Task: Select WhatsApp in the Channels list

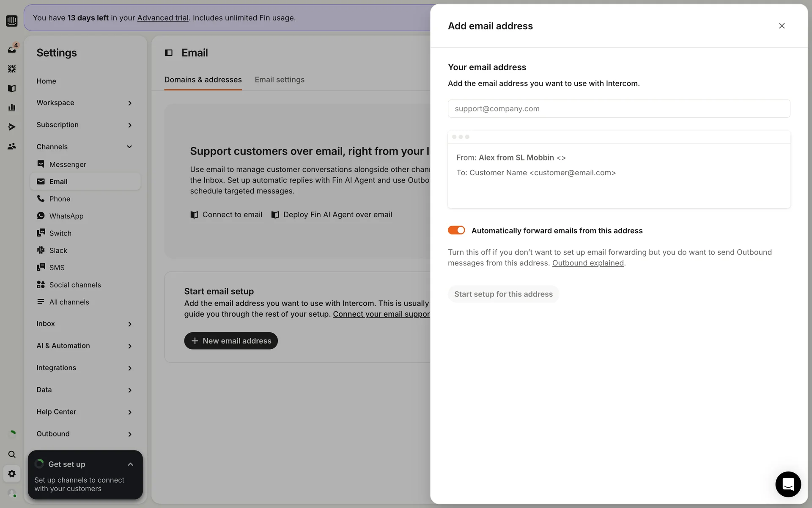Action: point(66,216)
